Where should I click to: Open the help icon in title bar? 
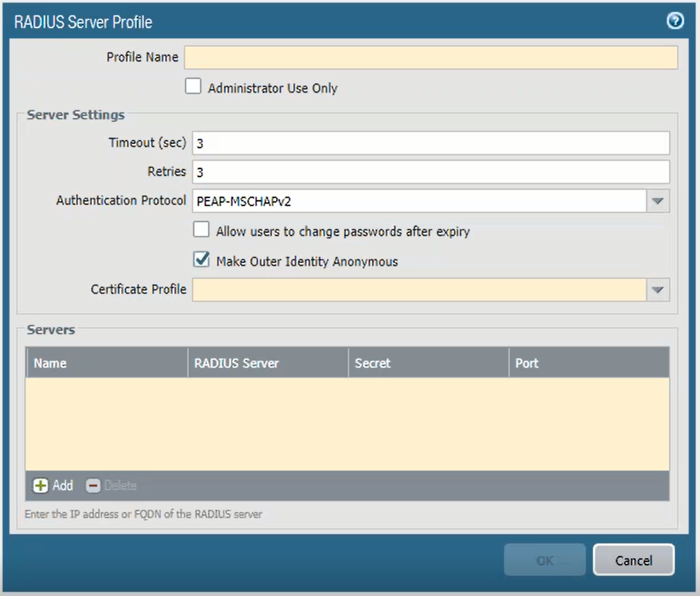pos(675,21)
